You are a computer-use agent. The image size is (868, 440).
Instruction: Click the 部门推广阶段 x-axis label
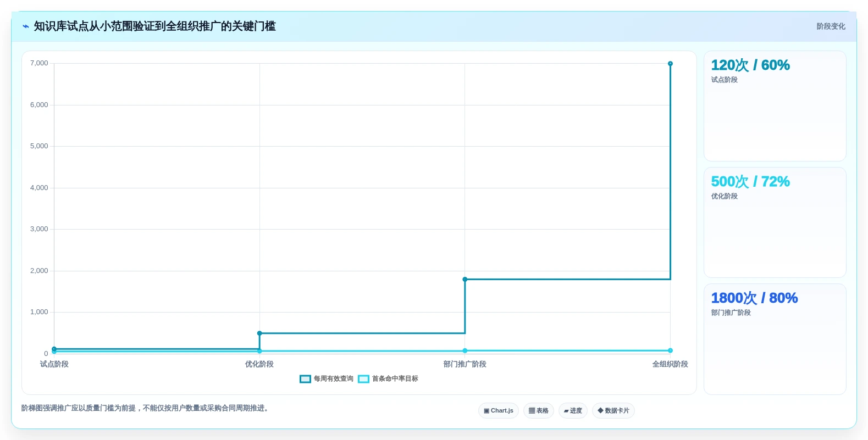click(465, 364)
